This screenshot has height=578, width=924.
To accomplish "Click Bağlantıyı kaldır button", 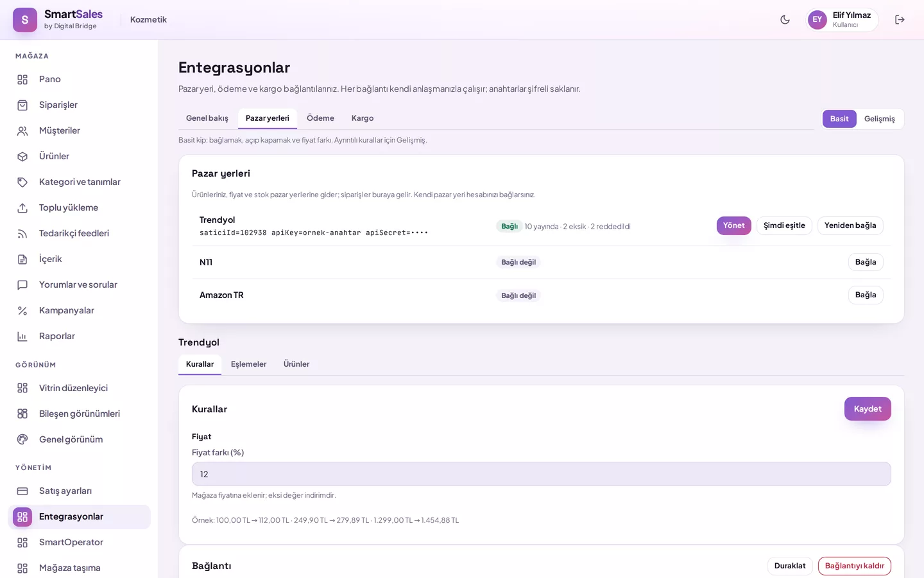I will (855, 566).
